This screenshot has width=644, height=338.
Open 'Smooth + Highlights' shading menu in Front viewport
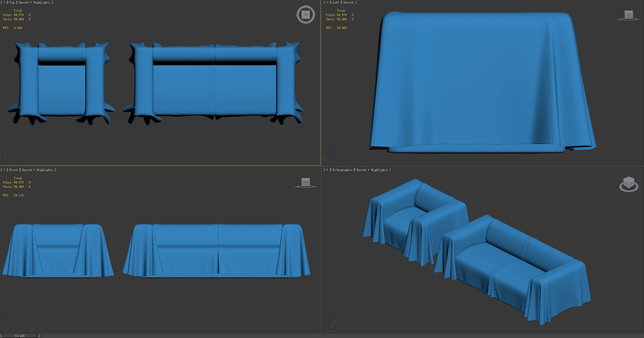point(37,170)
